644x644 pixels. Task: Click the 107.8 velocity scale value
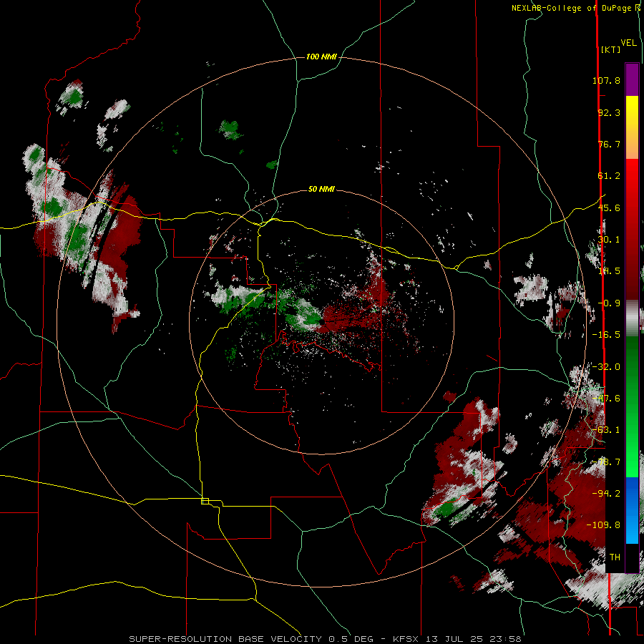tap(606, 80)
